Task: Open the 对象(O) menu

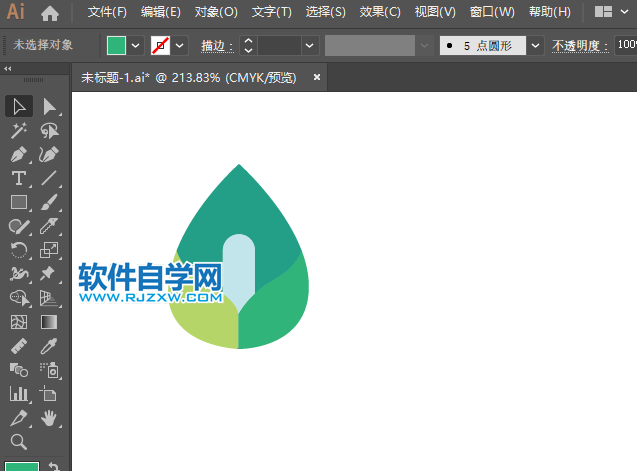Action: [x=216, y=12]
